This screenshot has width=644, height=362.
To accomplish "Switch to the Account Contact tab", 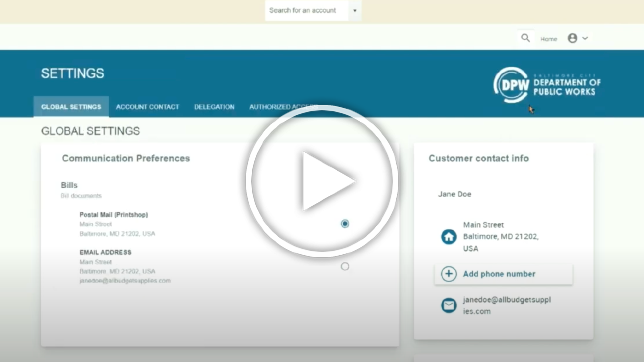I will (x=147, y=107).
